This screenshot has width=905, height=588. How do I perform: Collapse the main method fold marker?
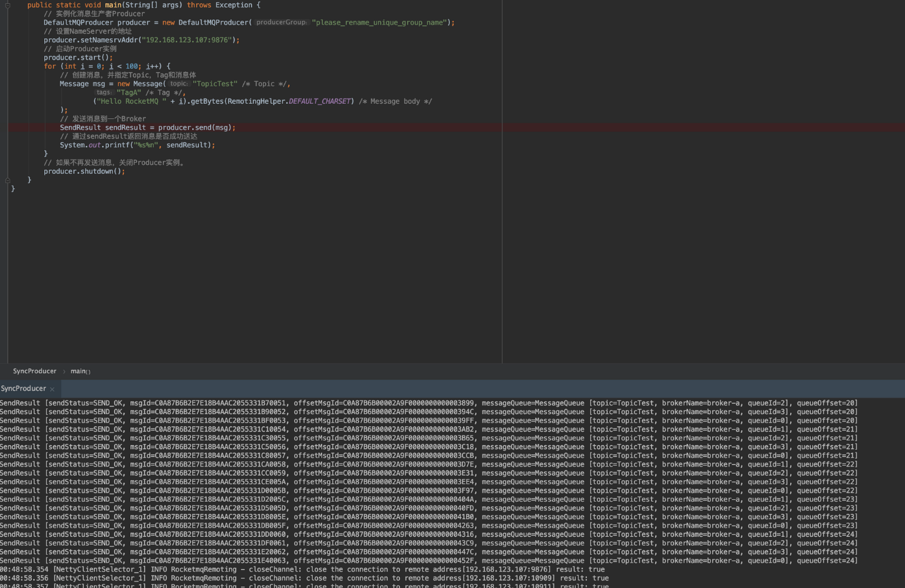click(8, 5)
